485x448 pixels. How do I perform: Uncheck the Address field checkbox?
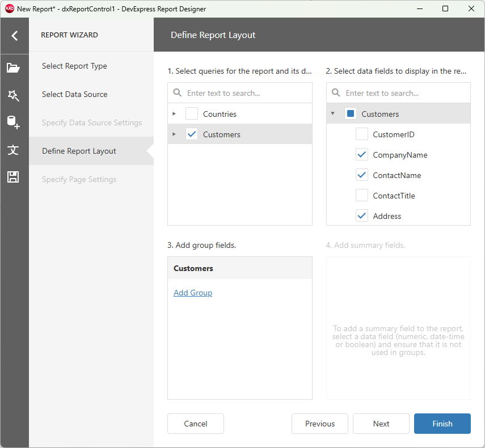361,215
